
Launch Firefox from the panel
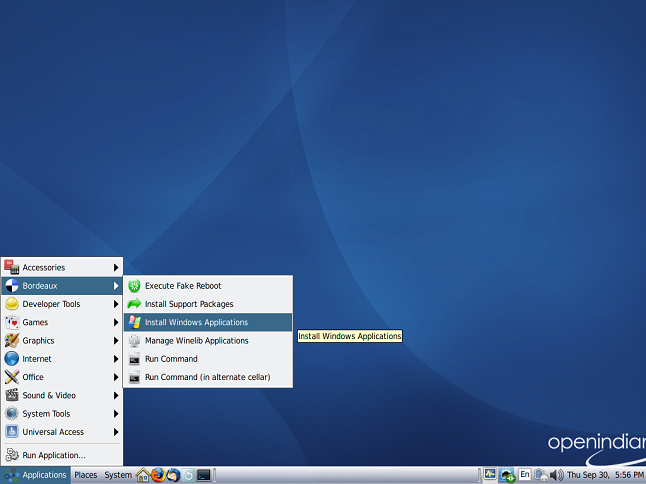point(158,475)
